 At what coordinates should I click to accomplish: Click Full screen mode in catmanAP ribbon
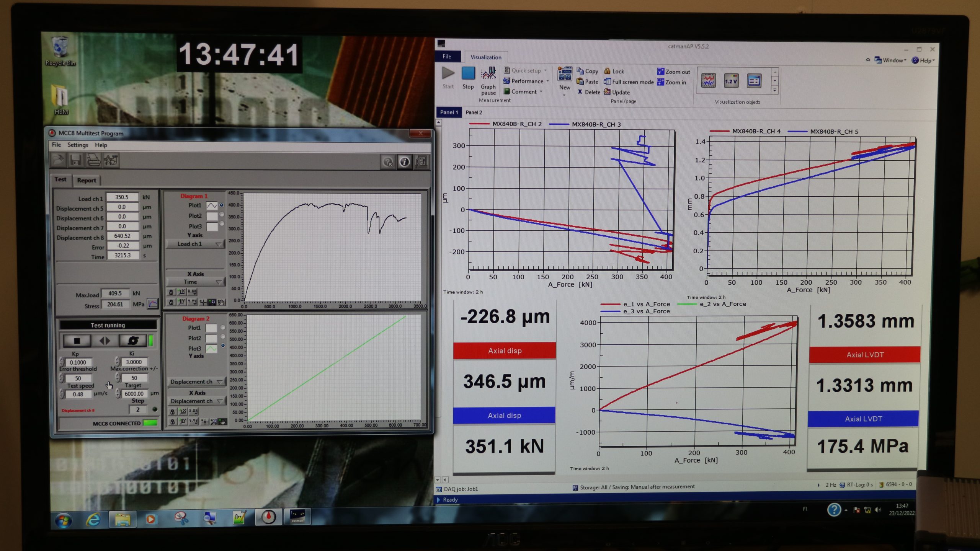point(629,82)
